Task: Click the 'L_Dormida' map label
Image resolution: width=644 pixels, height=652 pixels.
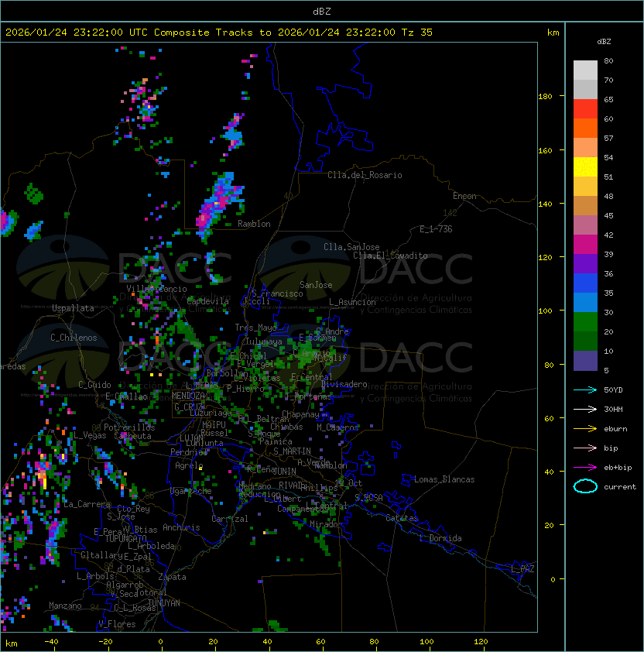Action: click(440, 538)
